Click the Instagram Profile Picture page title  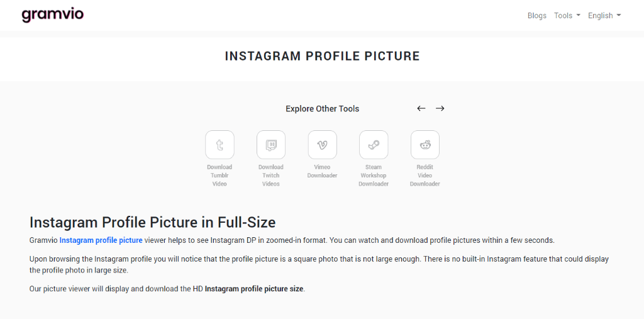pyautogui.click(x=322, y=56)
